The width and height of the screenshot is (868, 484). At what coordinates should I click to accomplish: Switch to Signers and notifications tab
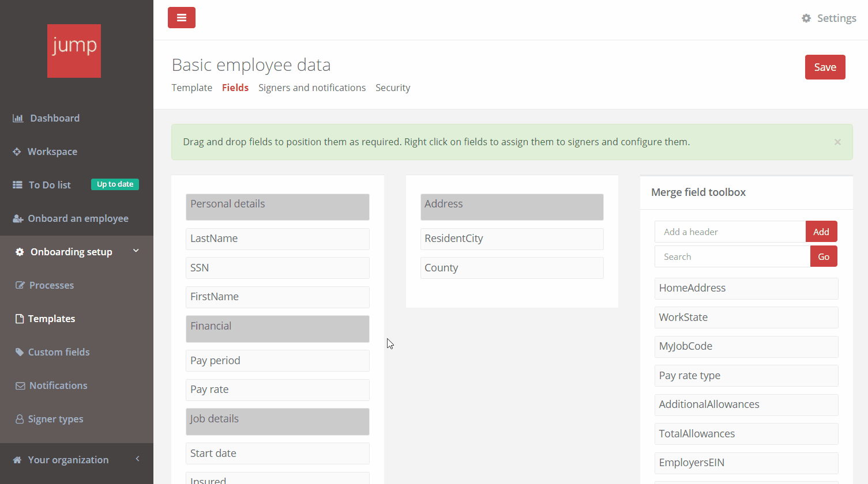[312, 88]
